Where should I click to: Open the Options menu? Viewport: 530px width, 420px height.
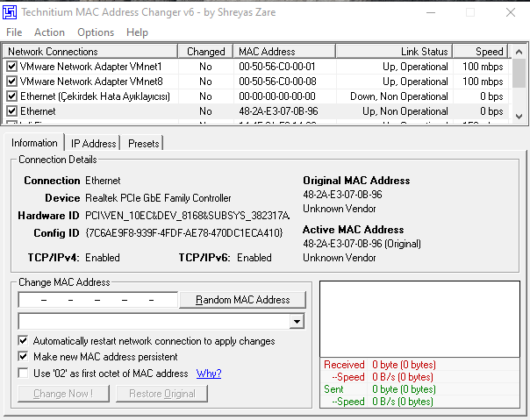click(x=96, y=32)
